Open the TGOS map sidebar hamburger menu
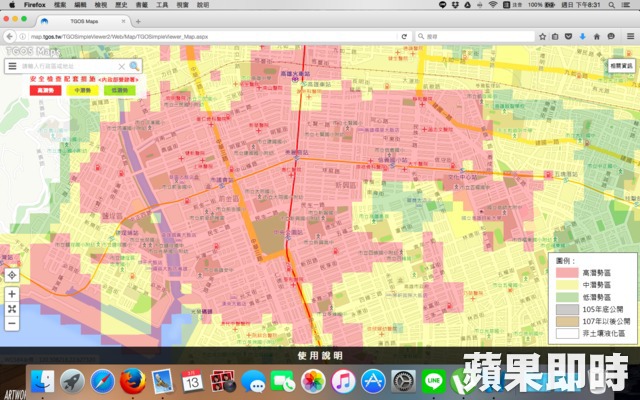This screenshot has width=640, height=400. [13, 66]
